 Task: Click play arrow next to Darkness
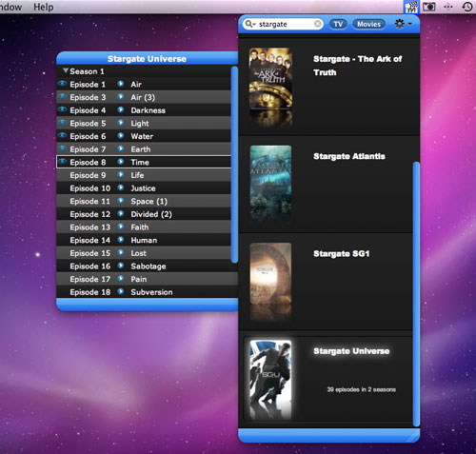click(120, 110)
